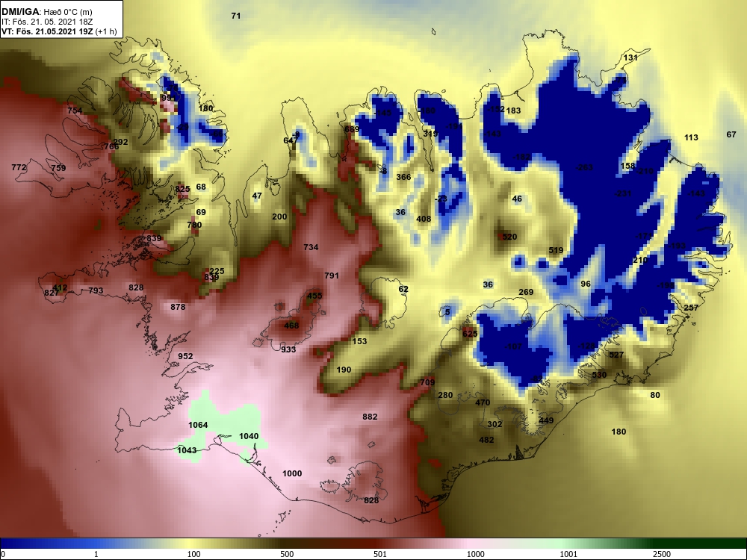Click the 'DMI/IGA: Hæð 0°C (m)' title text
The height and width of the screenshot is (560, 747).
pos(46,13)
